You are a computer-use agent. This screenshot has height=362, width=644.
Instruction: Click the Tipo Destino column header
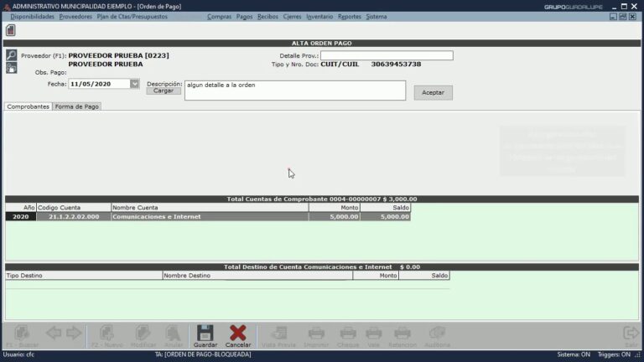pyautogui.click(x=84, y=276)
